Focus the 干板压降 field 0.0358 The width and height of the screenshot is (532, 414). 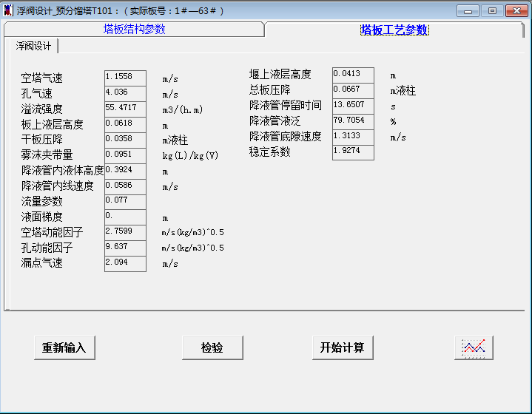[x=125, y=140]
